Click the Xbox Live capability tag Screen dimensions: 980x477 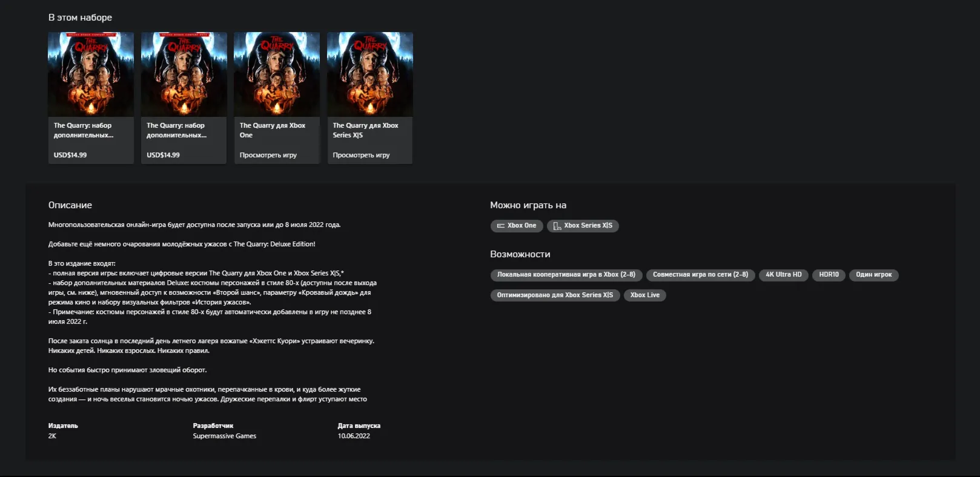coord(644,295)
